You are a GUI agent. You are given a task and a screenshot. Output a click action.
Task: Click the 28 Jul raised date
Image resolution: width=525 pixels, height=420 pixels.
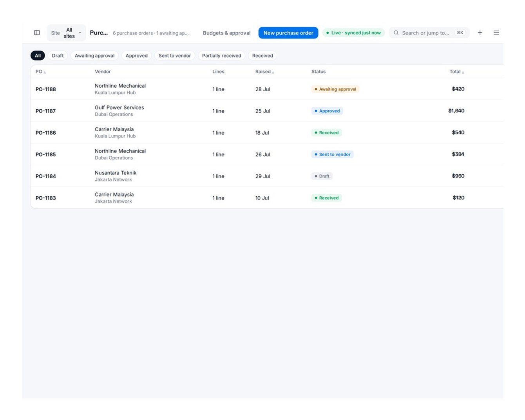pyautogui.click(x=263, y=89)
